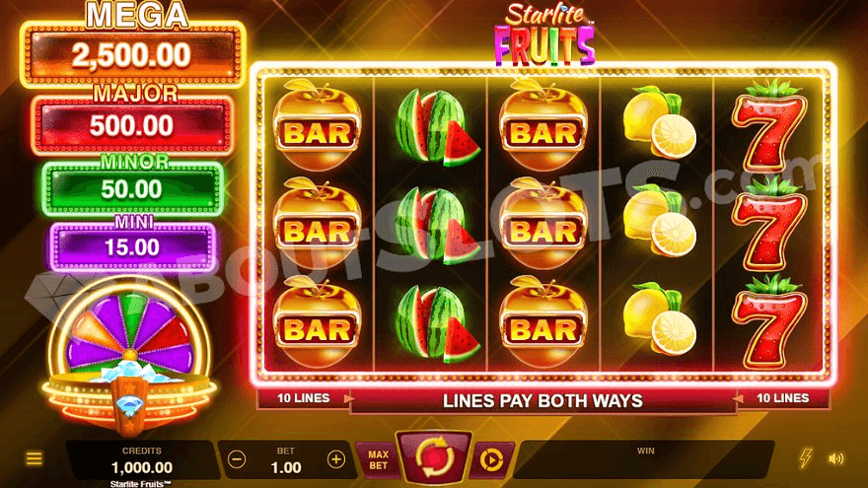Click the left 10 LINES label
The image size is (868, 488).
coord(303,398)
